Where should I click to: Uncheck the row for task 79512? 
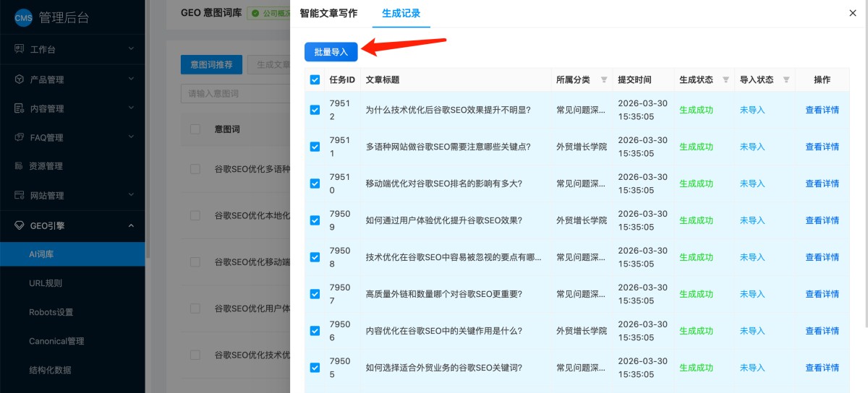point(315,110)
